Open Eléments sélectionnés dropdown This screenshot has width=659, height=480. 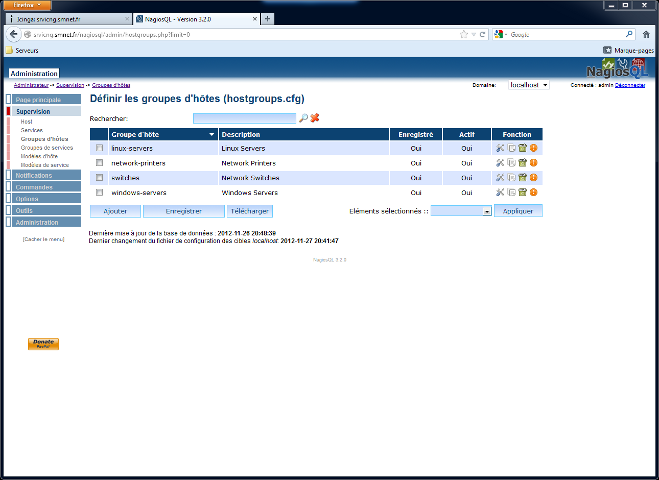click(461, 211)
